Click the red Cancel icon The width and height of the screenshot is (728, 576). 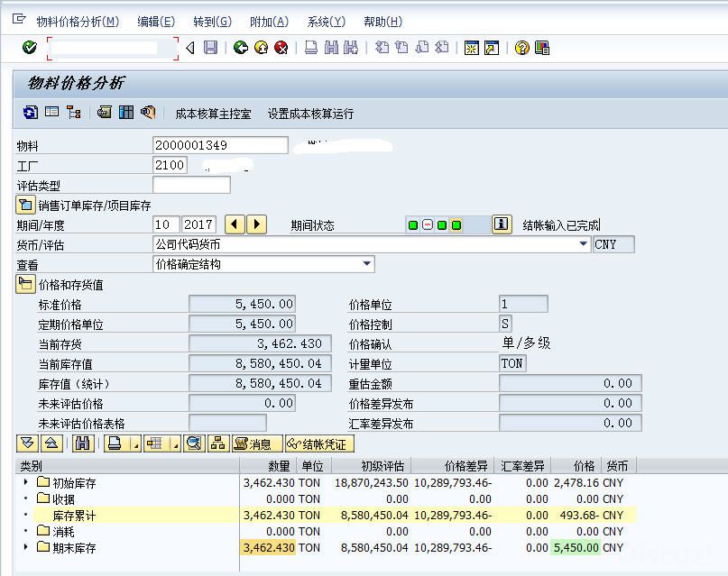pos(281,49)
